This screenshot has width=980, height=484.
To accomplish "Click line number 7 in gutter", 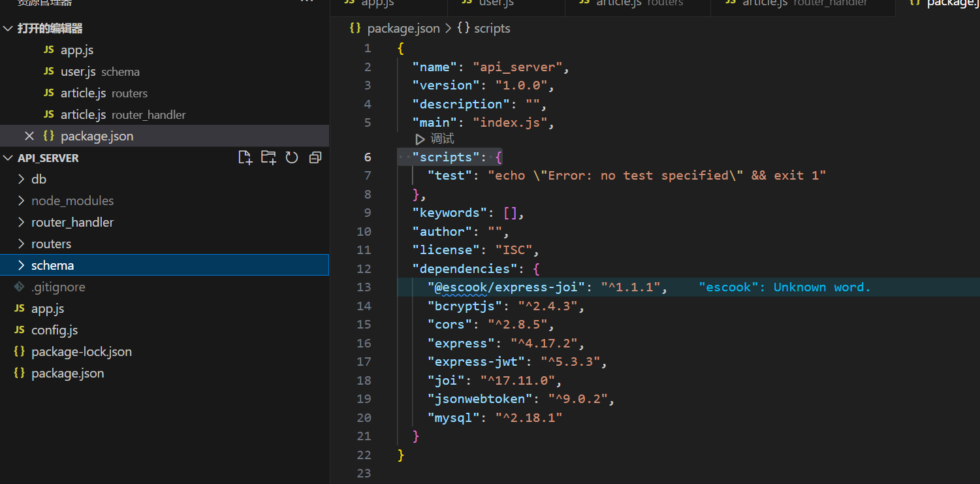I will (x=368, y=175).
